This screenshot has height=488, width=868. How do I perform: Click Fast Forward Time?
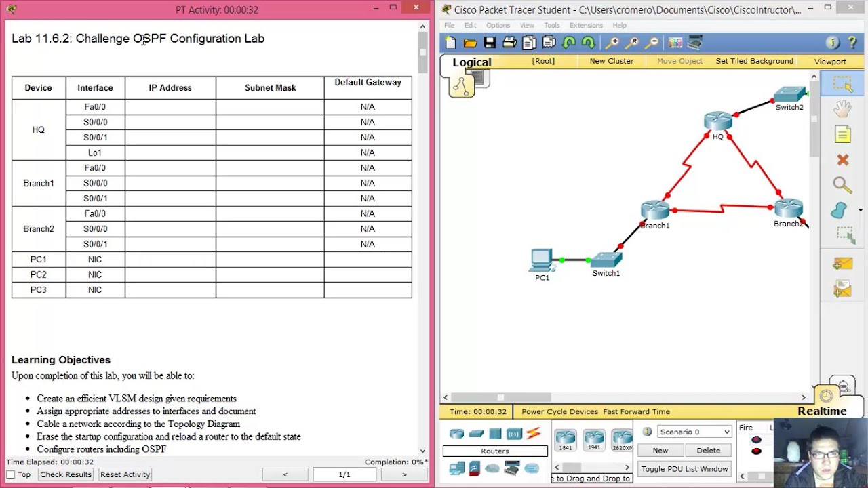(x=636, y=411)
